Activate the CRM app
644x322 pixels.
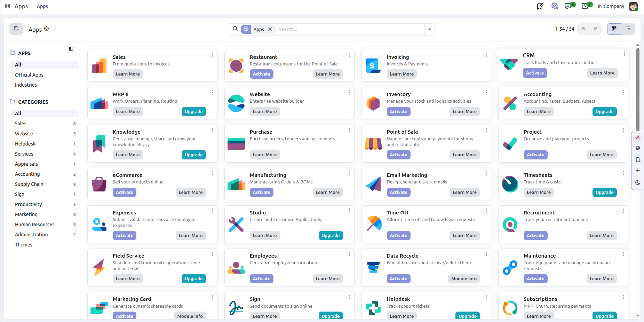pos(535,73)
